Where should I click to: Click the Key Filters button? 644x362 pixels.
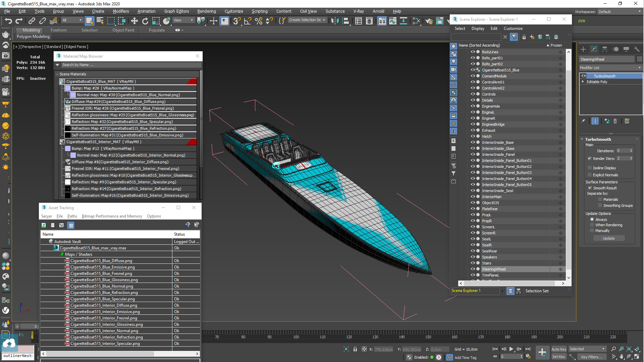592,357
